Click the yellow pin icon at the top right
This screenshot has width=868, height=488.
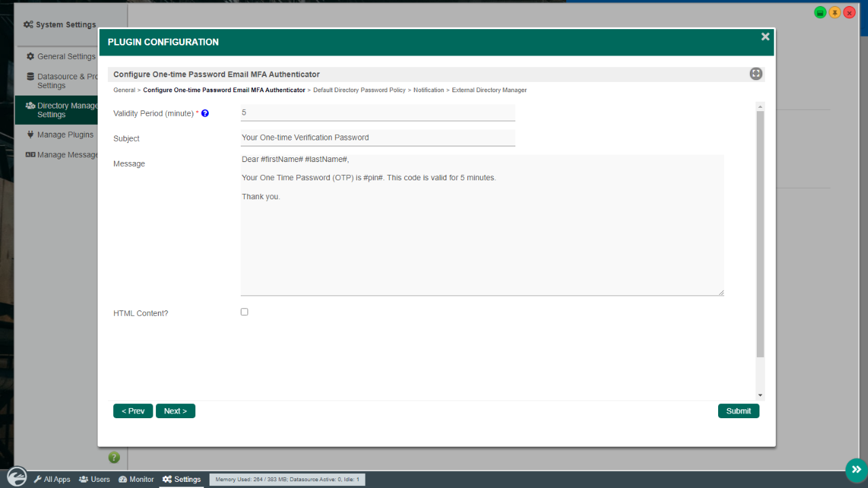pos(835,13)
